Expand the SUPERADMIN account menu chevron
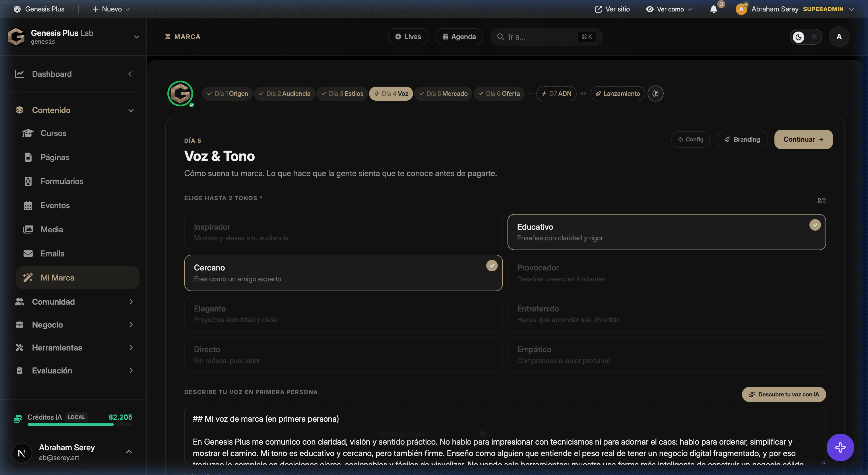Image resolution: width=868 pixels, height=475 pixels. click(851, 9)
